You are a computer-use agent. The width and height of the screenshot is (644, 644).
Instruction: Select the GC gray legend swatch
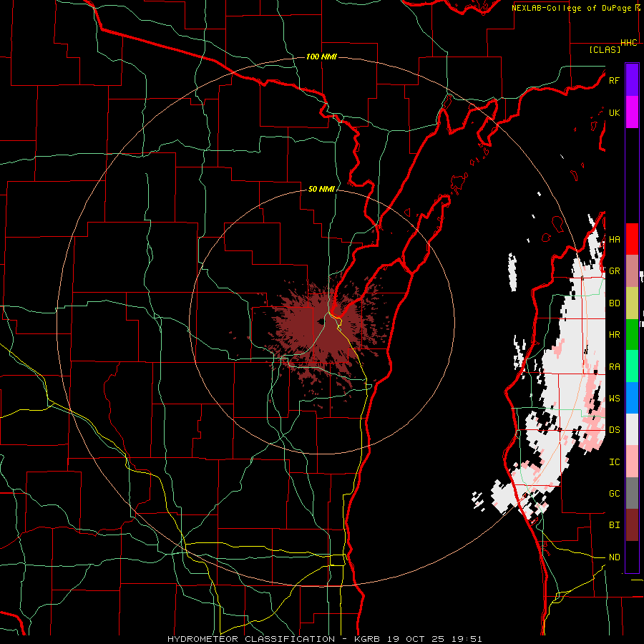632,493
